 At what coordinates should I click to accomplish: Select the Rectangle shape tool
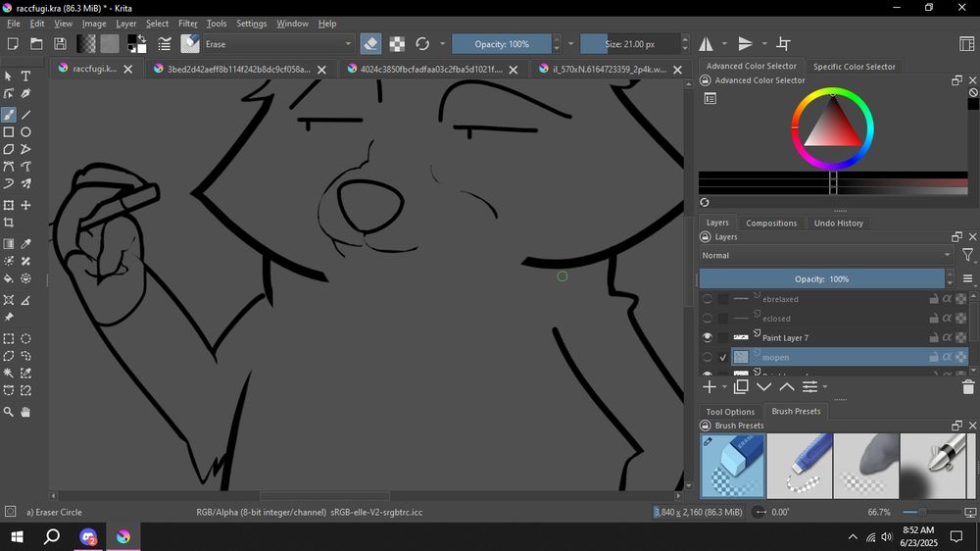[x=9, y=132]
